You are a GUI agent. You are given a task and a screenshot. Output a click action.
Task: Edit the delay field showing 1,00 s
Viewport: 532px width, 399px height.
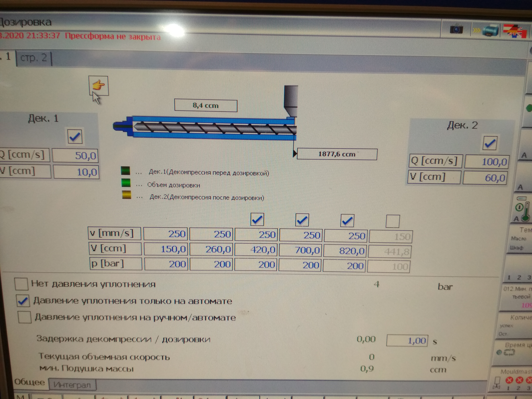(407, 341)
